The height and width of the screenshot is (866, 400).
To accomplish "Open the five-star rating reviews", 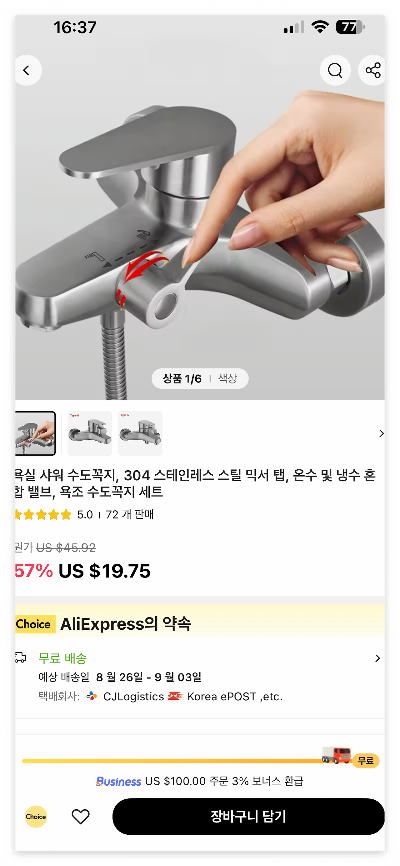I will tap(43, 515).
